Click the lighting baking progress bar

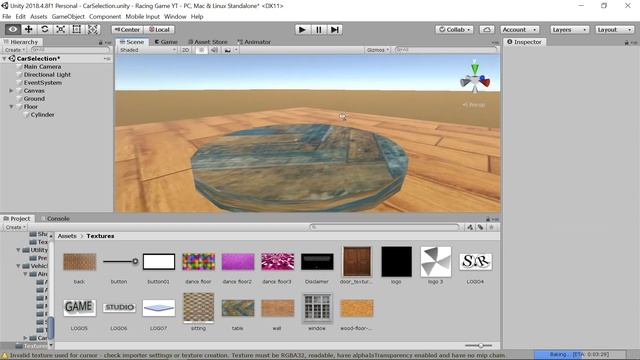pos(580,354)
